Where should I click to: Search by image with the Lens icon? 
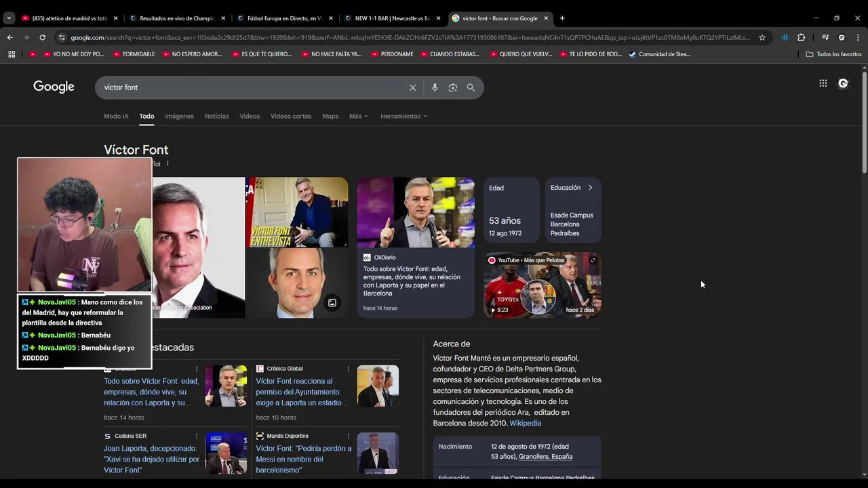453,87
